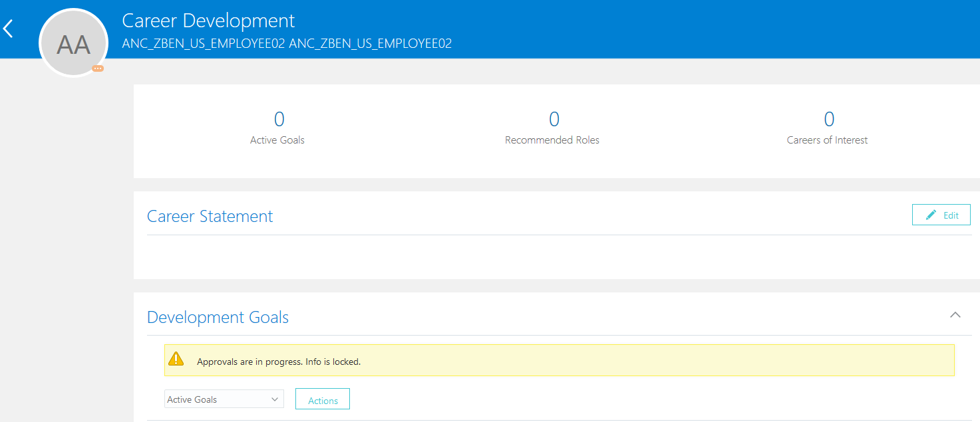Screen dimensions: 980x422
Task: Go back using the header back arrow
Action: pyautogui.click(x=8, y=29)
